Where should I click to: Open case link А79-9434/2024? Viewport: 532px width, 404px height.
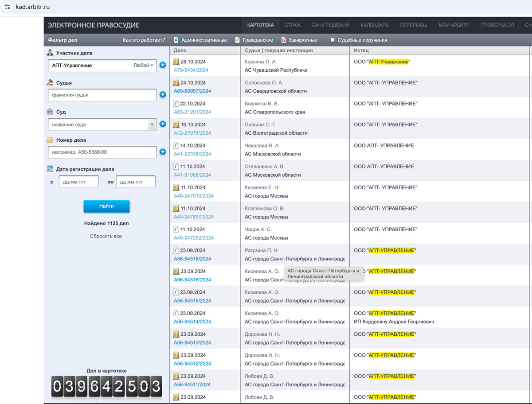pyautogui.click(x=191, y=70)
